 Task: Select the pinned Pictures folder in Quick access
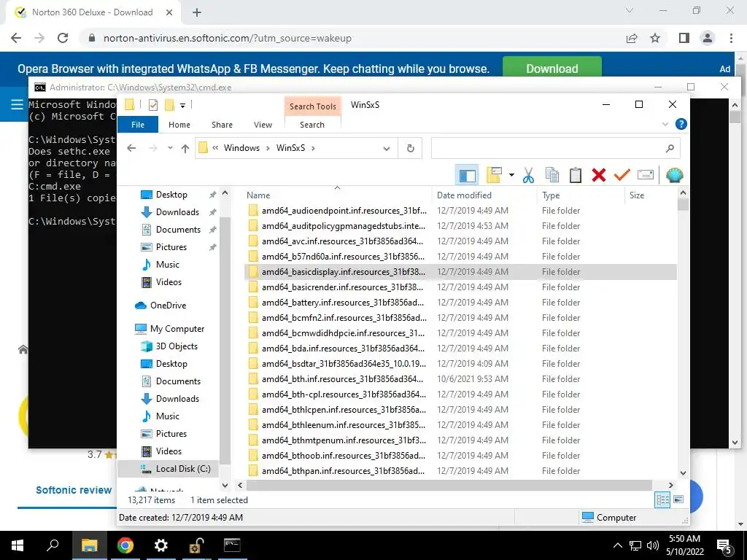[171, 247]
